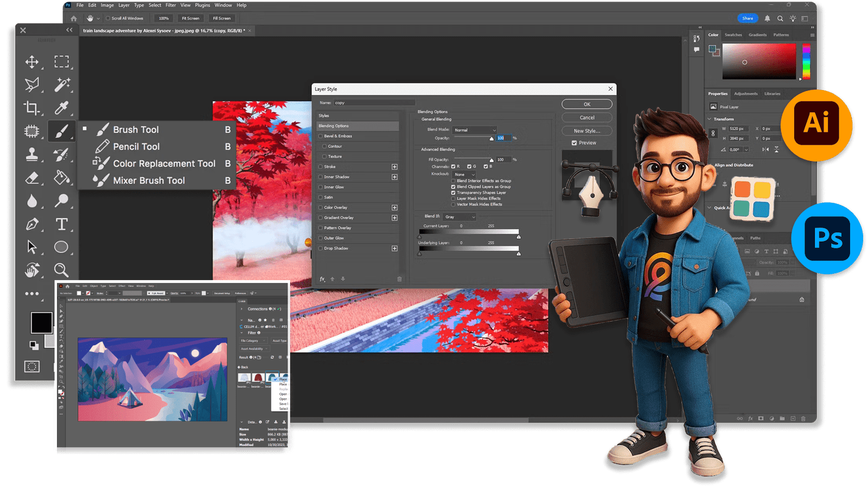Open the Blend If Gray dropdown
Viewport: 868px width, 497px height.
pos(460,217)
